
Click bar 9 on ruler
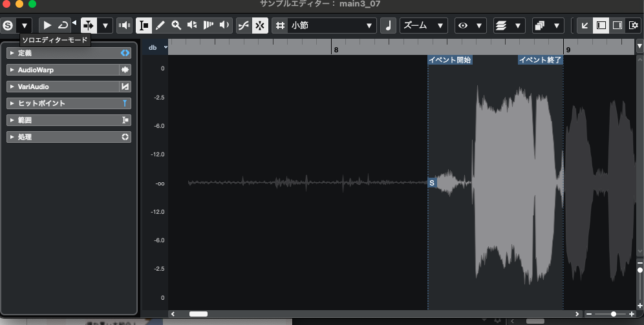(x=568, y=50)
